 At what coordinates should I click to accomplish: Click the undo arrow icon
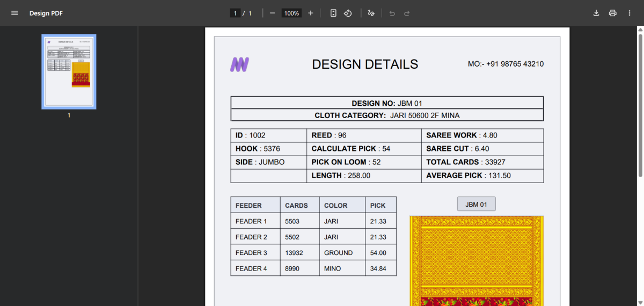(x=392, y=13)
